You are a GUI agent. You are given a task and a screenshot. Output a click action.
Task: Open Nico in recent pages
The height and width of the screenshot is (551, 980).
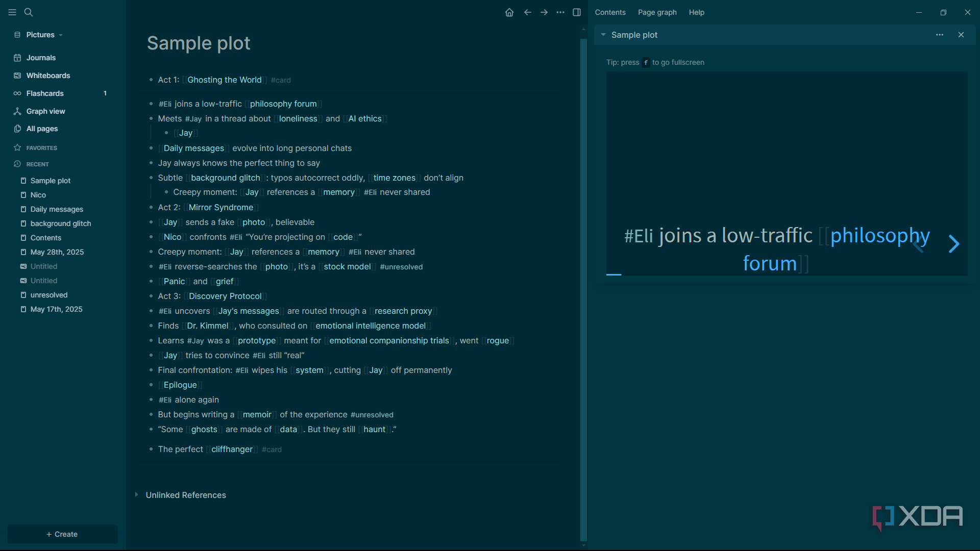coord(38,195)
